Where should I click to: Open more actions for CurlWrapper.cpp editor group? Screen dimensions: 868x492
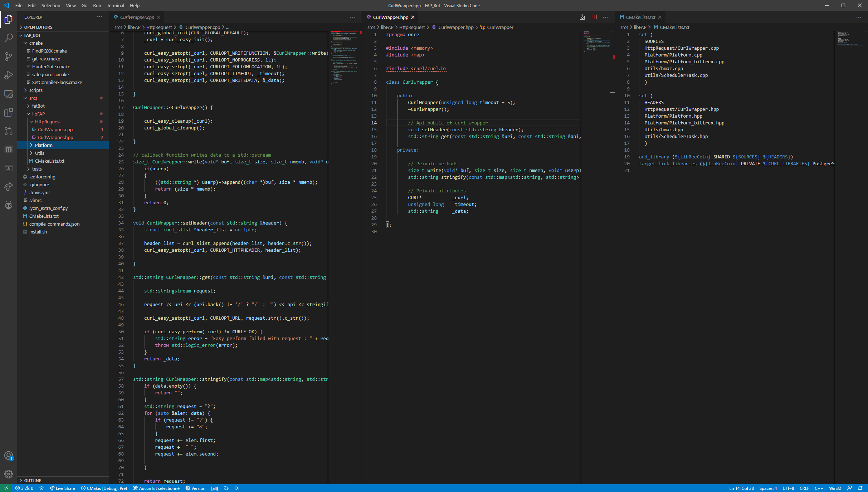click(352, 17)
